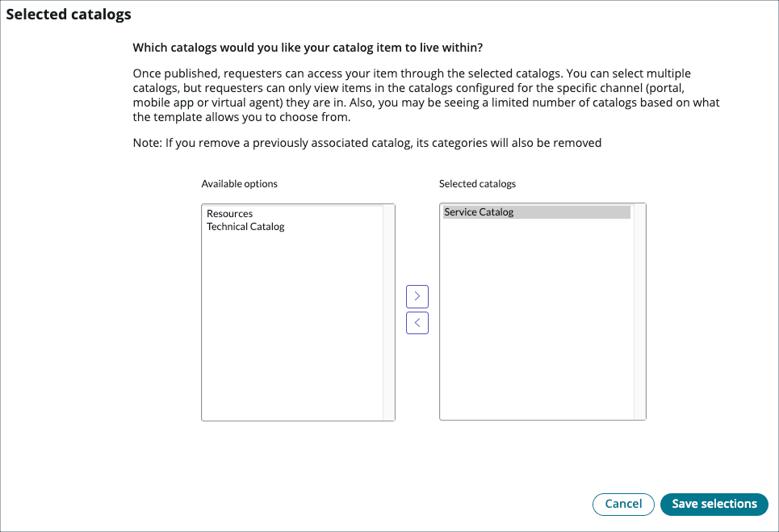Select Technical Catalog in Available options
779x532 pixels.
coord(245,226)
